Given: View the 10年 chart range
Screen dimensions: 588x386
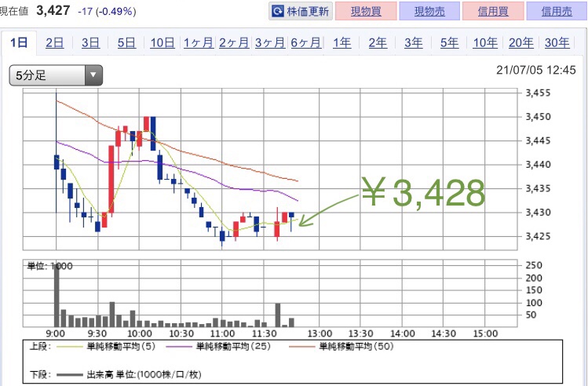Looking at the screenshot, I should pos(485,42).
